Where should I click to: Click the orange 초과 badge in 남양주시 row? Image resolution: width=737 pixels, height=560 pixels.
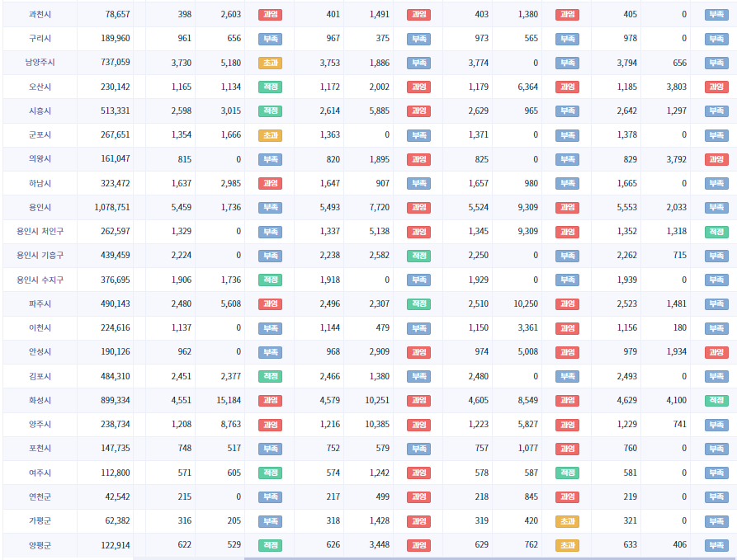pyautogui.click(x=270, y=63)
